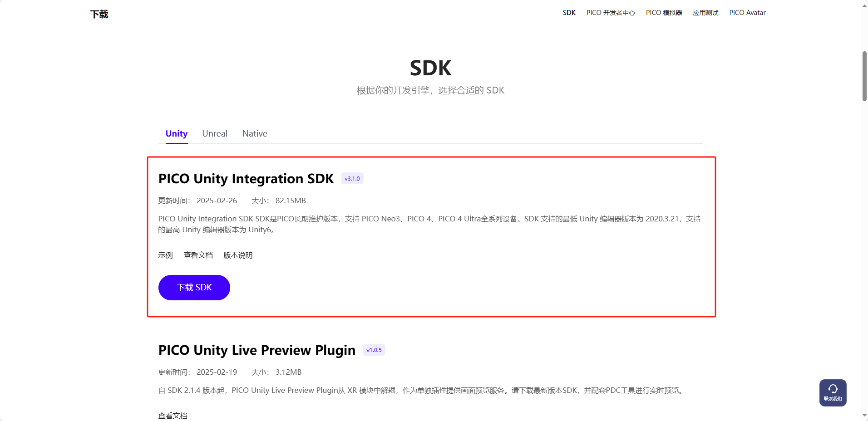Open the 联系我们 headset contact icon
The height and width of the screenshot is (421, 868).
(832, 392)
